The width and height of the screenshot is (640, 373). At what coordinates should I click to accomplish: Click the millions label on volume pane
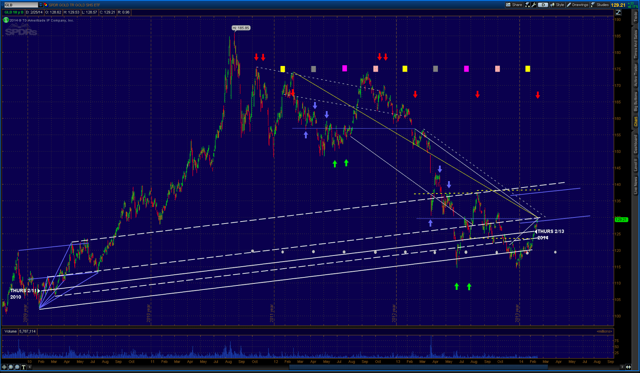604,331
